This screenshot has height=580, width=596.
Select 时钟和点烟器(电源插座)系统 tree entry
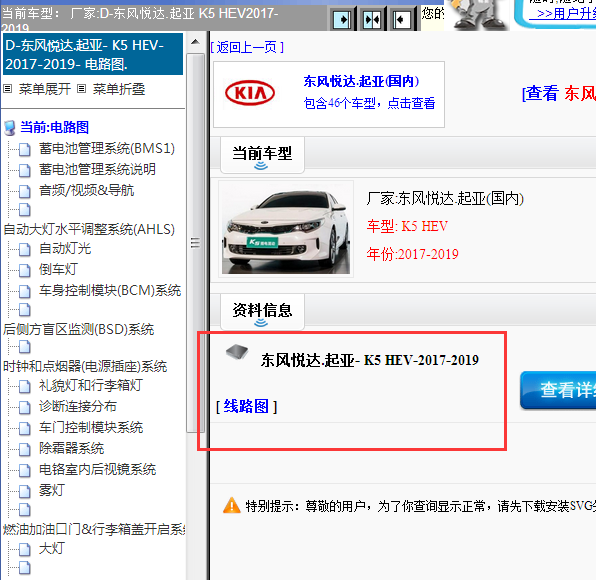[x=85, y=366]
